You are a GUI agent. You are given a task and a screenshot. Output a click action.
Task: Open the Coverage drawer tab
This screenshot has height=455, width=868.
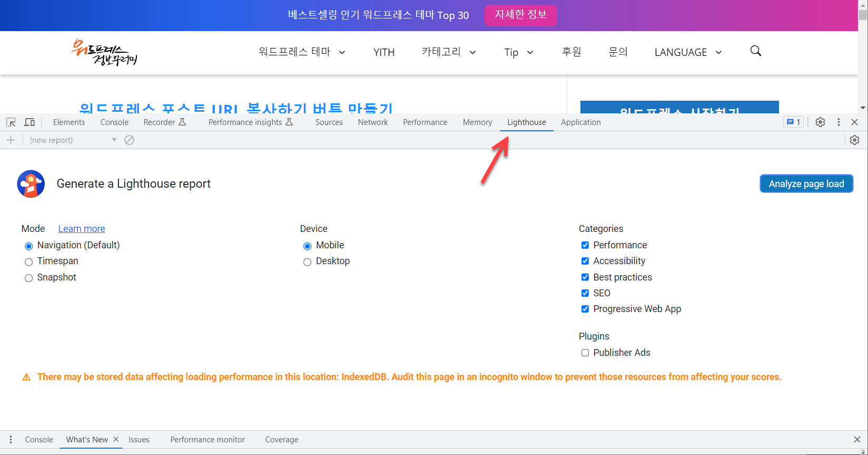pyautogui.click(x=282, y=440)
